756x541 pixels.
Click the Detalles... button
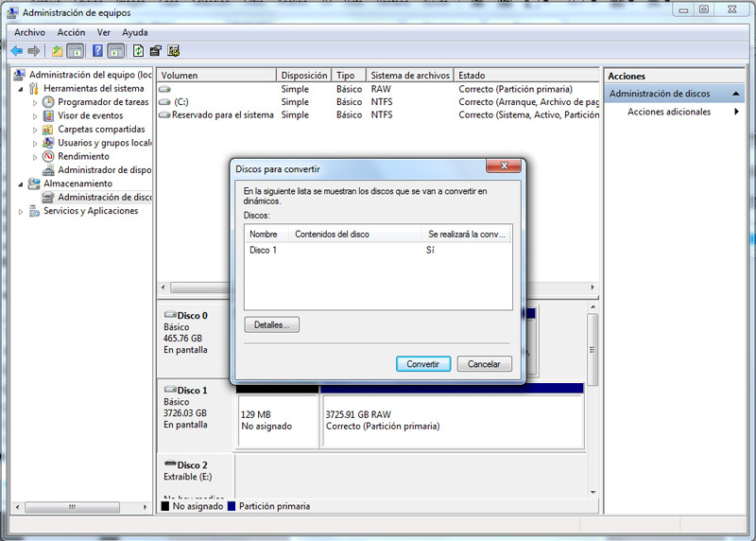point(271,325)
